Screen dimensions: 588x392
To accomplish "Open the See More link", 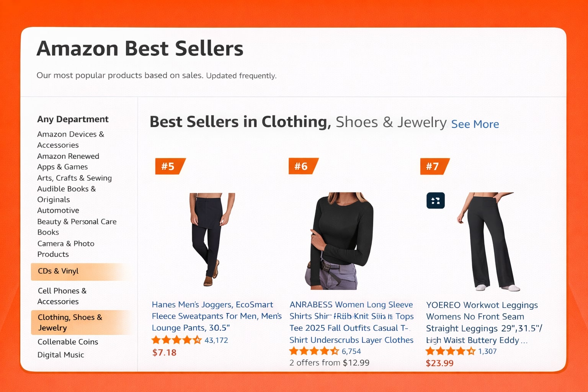I will pyautogui.click(x=475, y=124).
